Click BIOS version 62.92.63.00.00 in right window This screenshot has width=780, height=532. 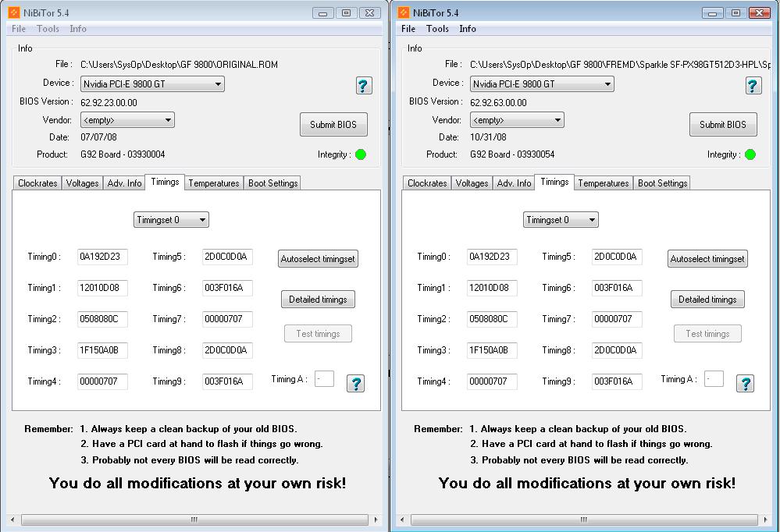tap(498, 103)
